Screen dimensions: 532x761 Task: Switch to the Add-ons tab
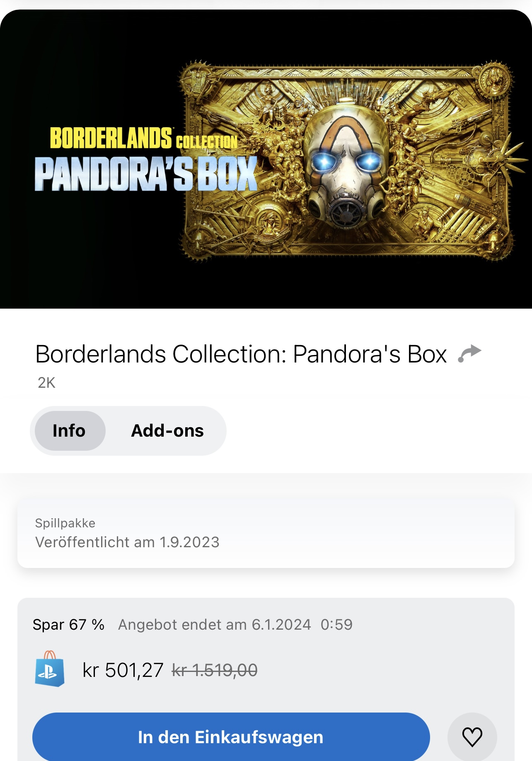pos(167,431)
